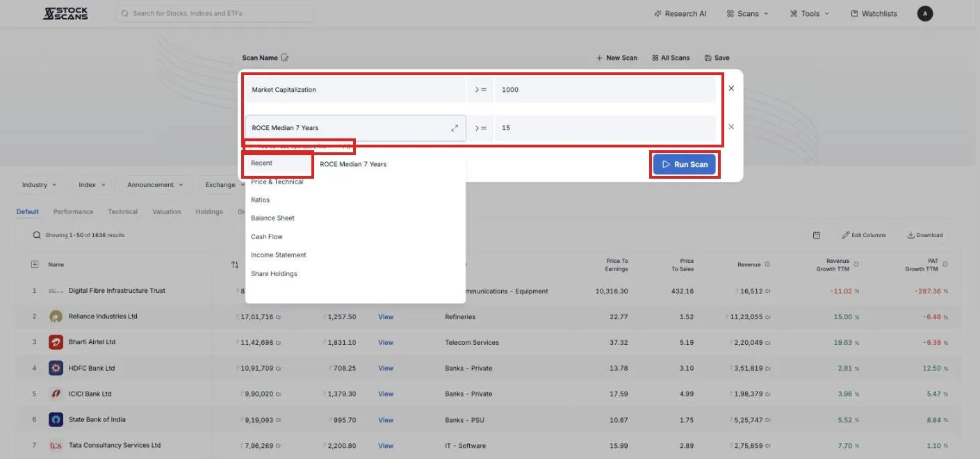980x459 pixels.
Task: Open View link for Reliance Industries
Action: pyautogui.click(x=386, y=316)
